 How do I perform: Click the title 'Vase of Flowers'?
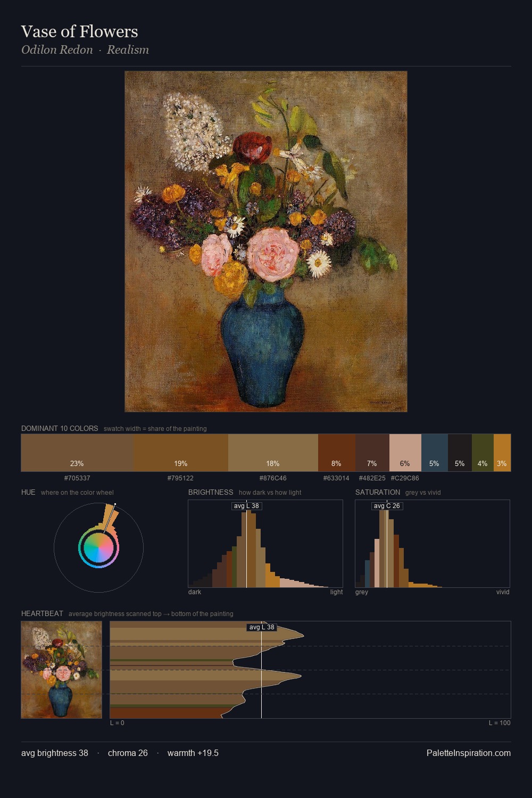(80, 31)
